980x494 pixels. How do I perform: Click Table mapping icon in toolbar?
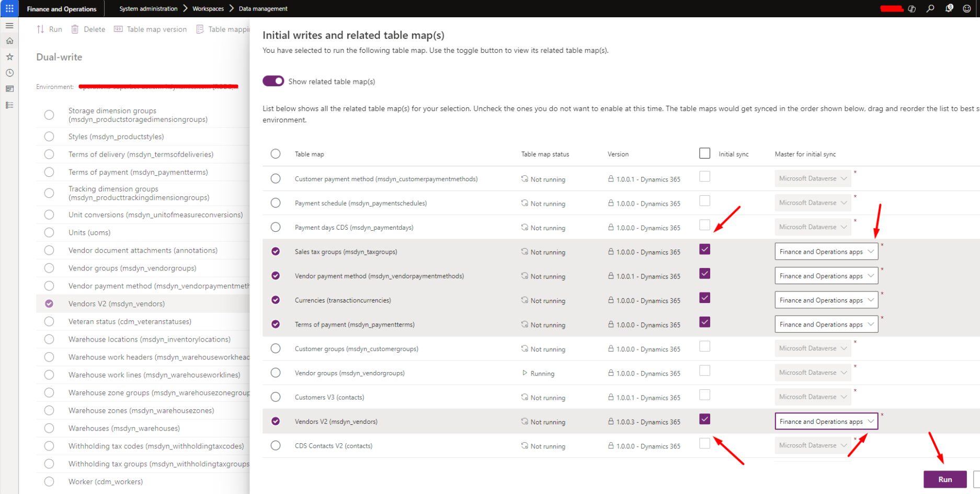[x=200, y=29]
